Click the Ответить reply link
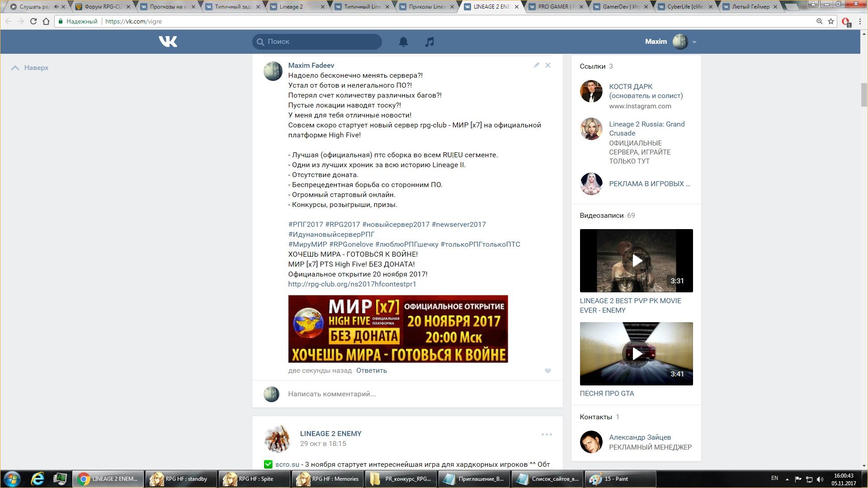868x488 pixels. pos(371,371)
